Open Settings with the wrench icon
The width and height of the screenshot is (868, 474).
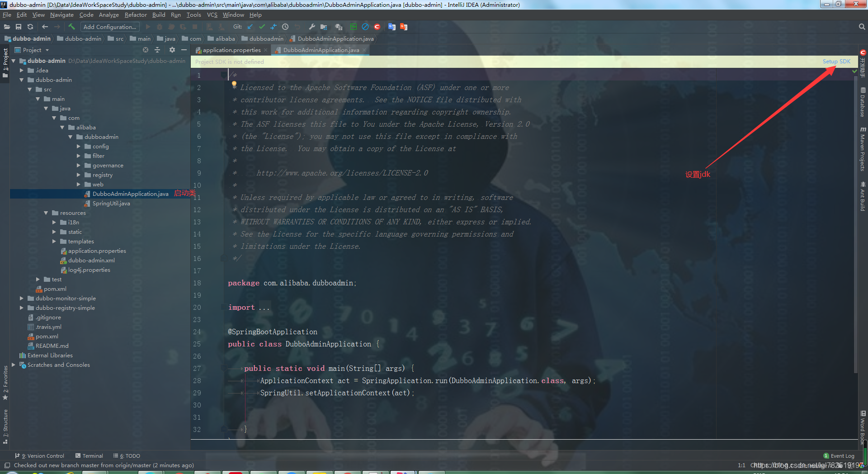click(x=312, y=27)
